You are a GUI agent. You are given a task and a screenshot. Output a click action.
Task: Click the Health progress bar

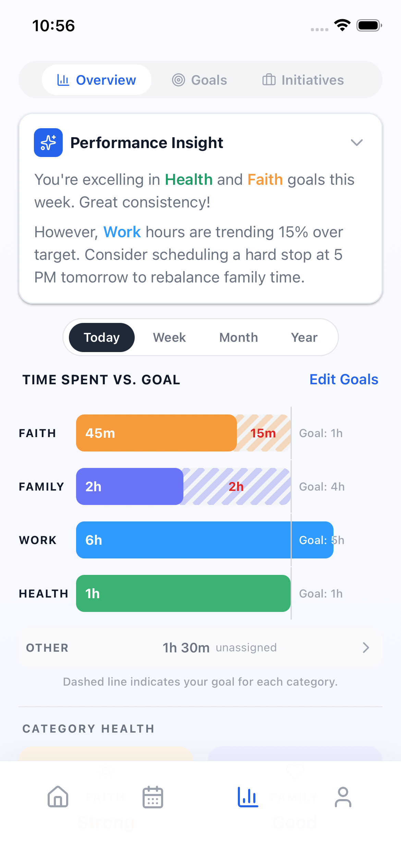pyautogui.click(x=183, y=593)
